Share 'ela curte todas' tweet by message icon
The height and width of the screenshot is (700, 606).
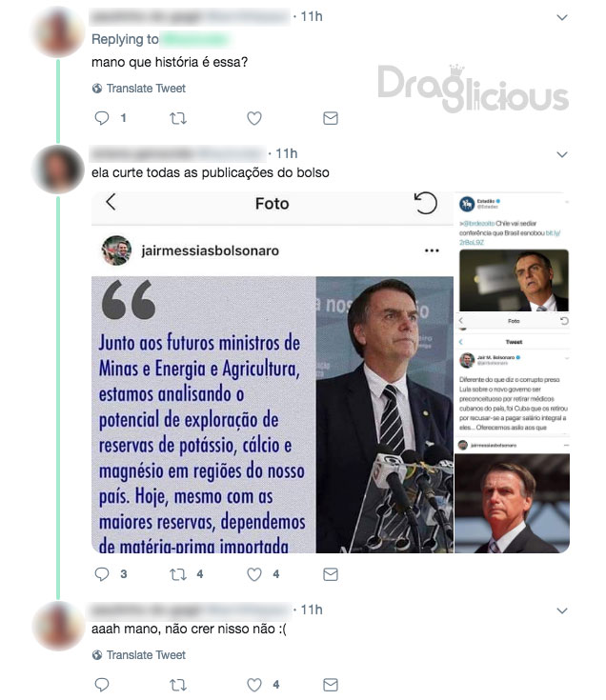tap(331, 574)
